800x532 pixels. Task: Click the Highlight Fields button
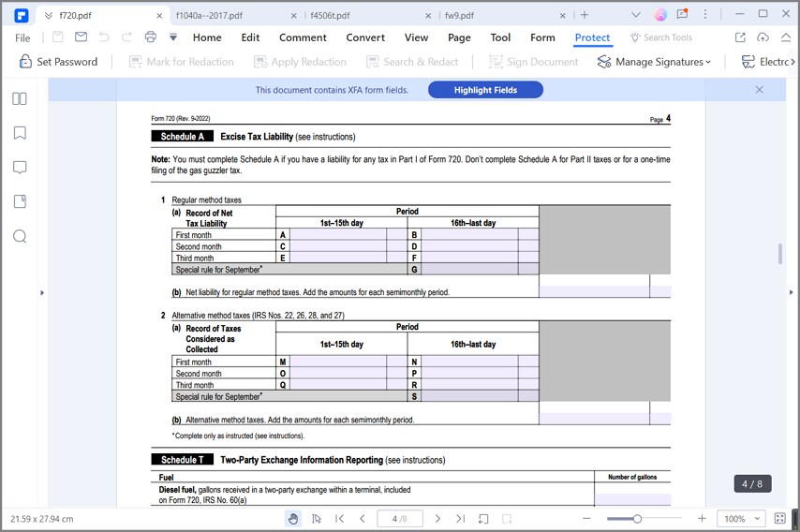pos(485,90)
